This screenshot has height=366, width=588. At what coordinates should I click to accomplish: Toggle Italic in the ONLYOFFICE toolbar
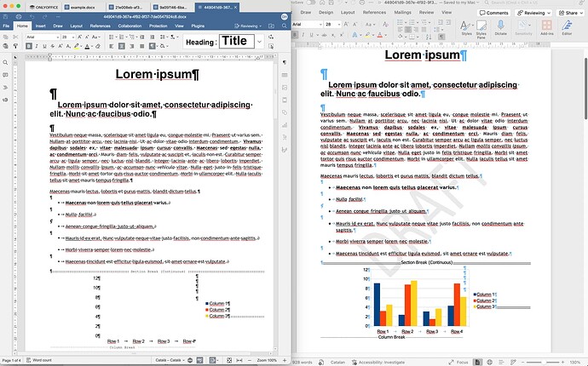tap(37, 46)
